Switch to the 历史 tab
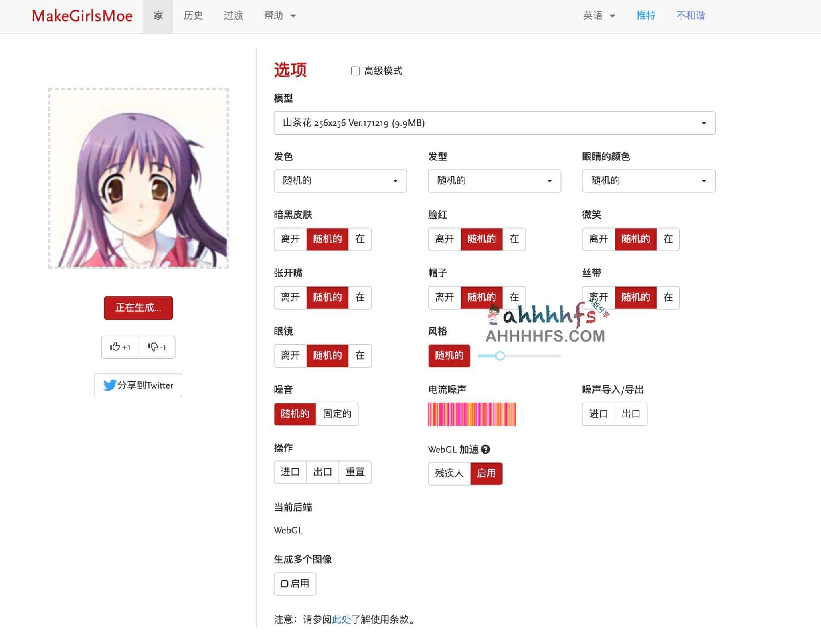Viewport: 821px width, 644px height. point(194,16)
